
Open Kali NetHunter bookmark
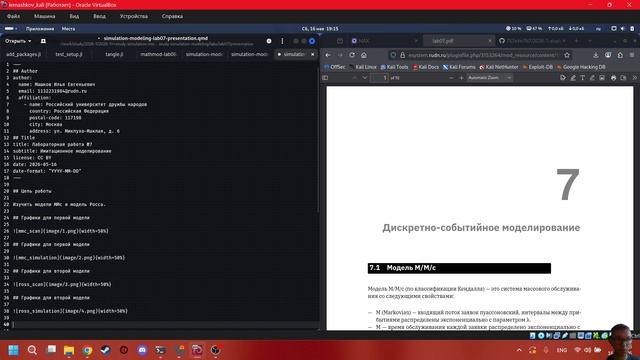499,67
